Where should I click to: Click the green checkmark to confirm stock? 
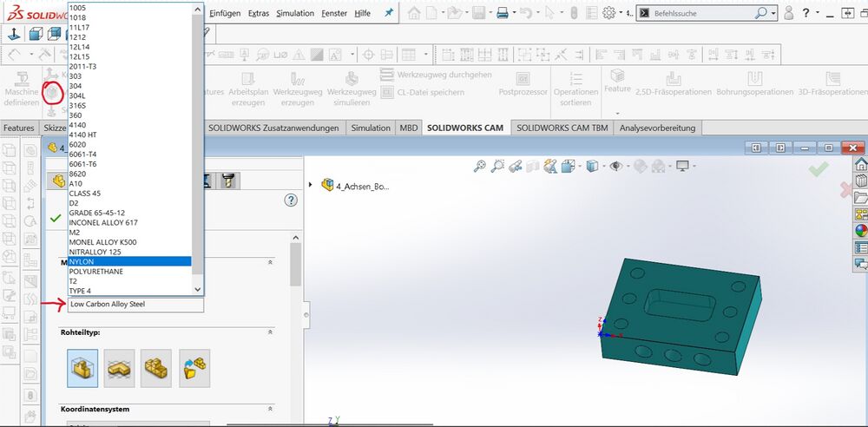tap(56, 217)
